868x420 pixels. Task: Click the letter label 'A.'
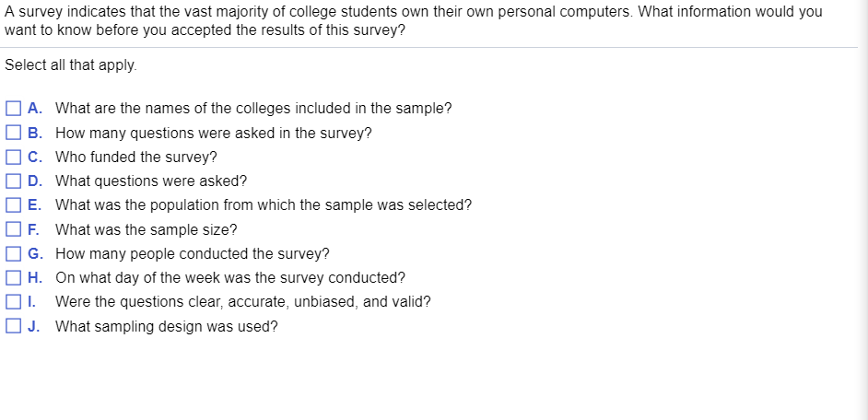[x=34, y=109]
